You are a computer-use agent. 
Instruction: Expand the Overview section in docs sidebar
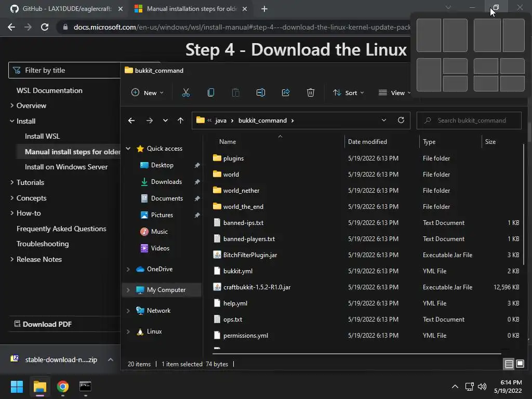pyautogui.click(x=12, y=105)
